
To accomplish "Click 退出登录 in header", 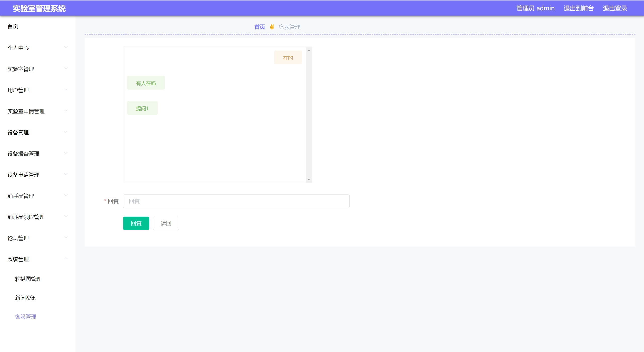I will pyautogui.click(x=615, y=8).
